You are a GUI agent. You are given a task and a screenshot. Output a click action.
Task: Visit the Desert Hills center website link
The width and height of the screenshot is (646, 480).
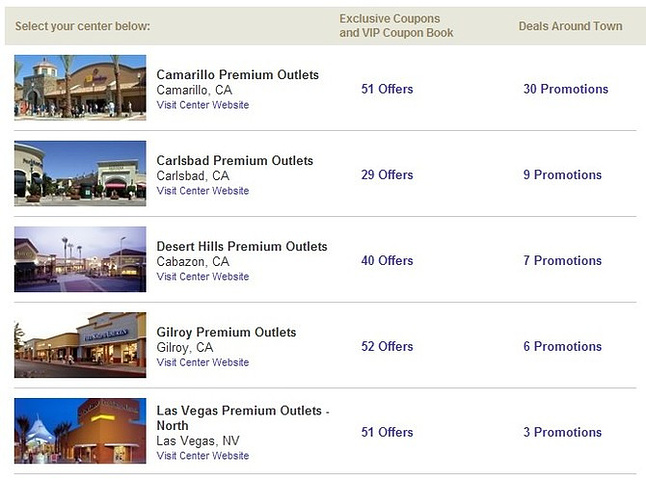203,276
